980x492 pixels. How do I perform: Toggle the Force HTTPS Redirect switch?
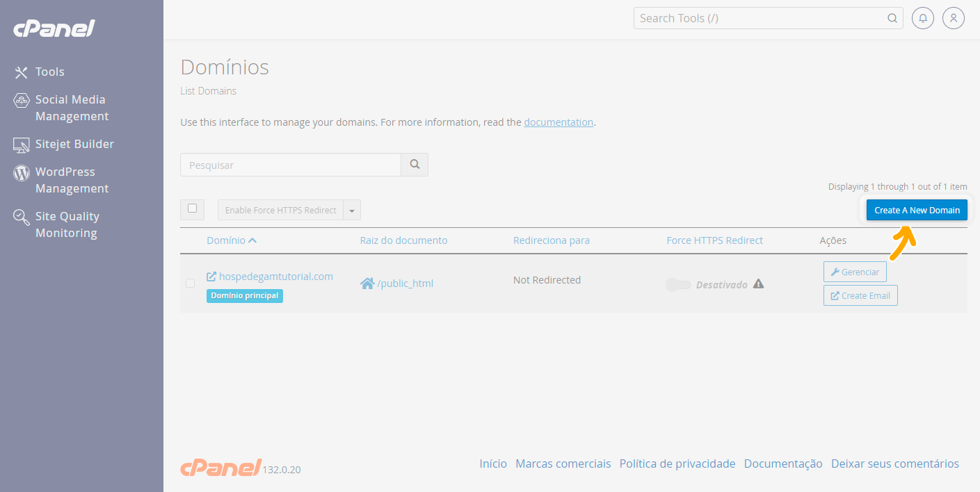click(x=677, y=285)
